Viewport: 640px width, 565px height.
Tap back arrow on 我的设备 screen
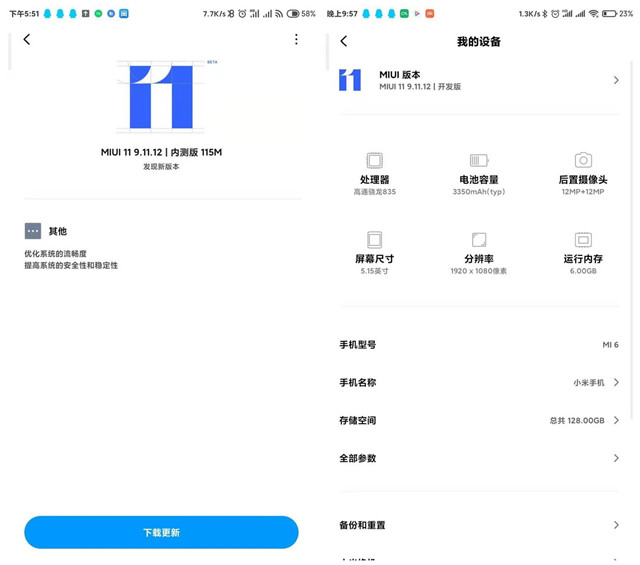344,41
